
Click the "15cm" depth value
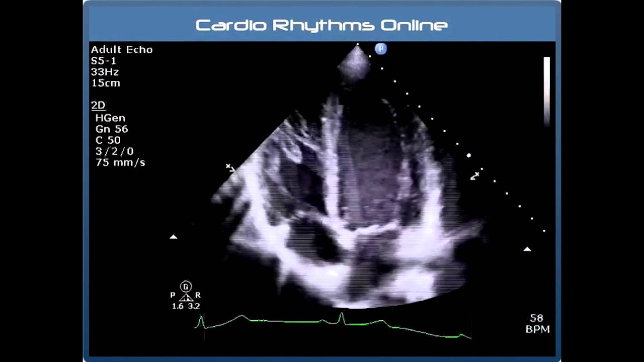[106, 83]
